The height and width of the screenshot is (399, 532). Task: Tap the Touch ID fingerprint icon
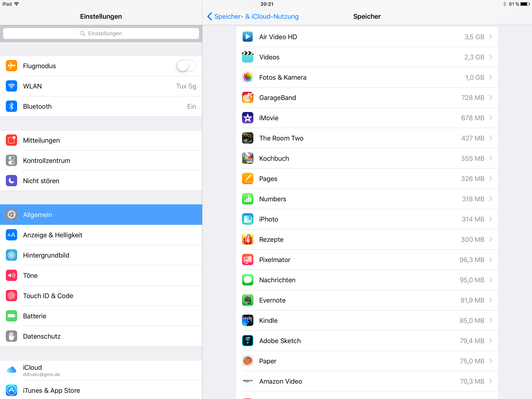point(11,296)
